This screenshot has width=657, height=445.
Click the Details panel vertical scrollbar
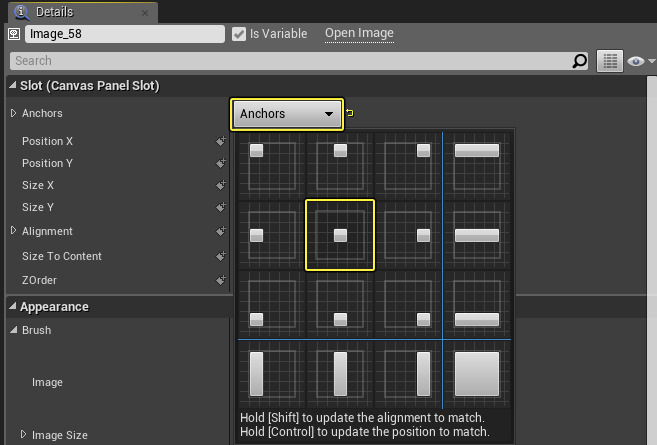(652, 260)
